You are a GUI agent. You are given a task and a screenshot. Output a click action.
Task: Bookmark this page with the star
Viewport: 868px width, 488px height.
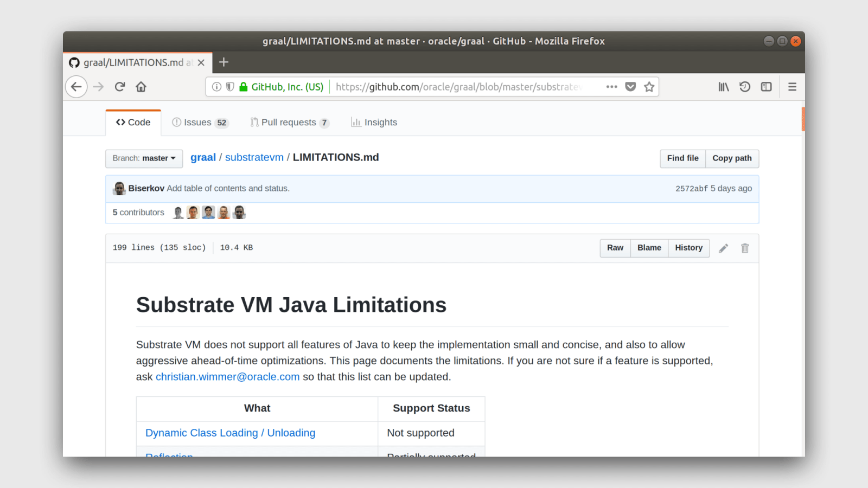pyautogui.click(x=649, y=87)
